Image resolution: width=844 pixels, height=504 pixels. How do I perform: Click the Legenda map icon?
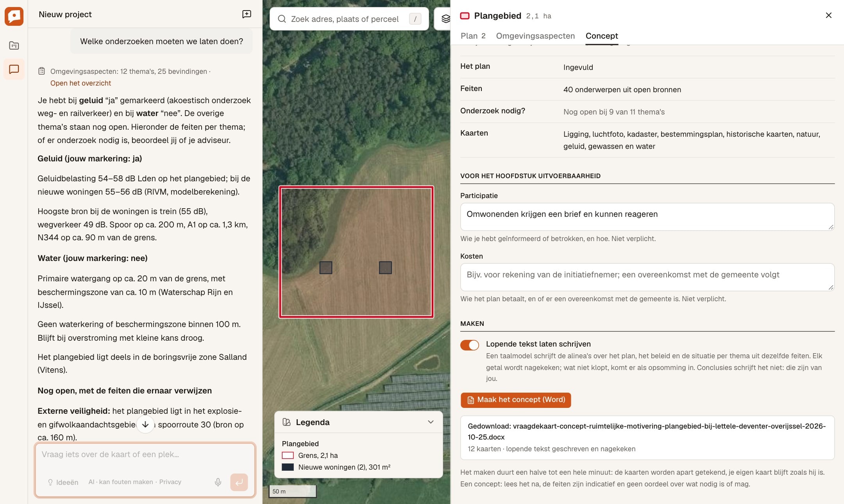point(286,422)
